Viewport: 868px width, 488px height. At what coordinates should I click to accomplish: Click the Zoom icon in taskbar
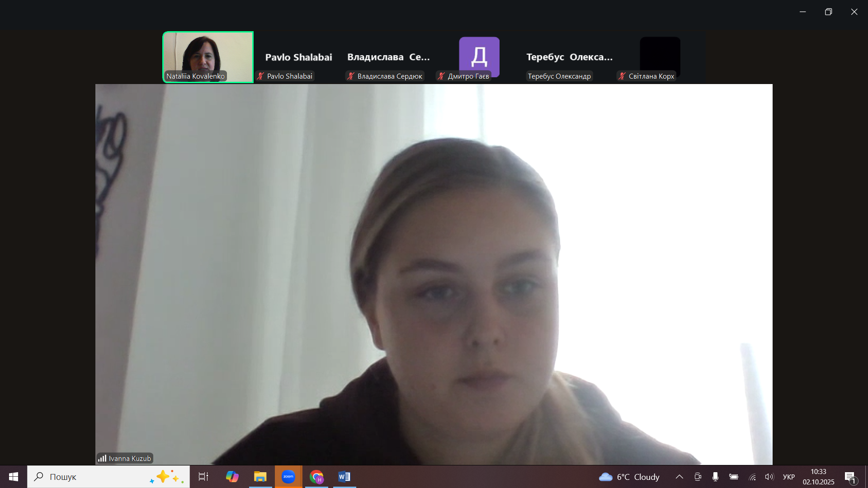(288, 477)
